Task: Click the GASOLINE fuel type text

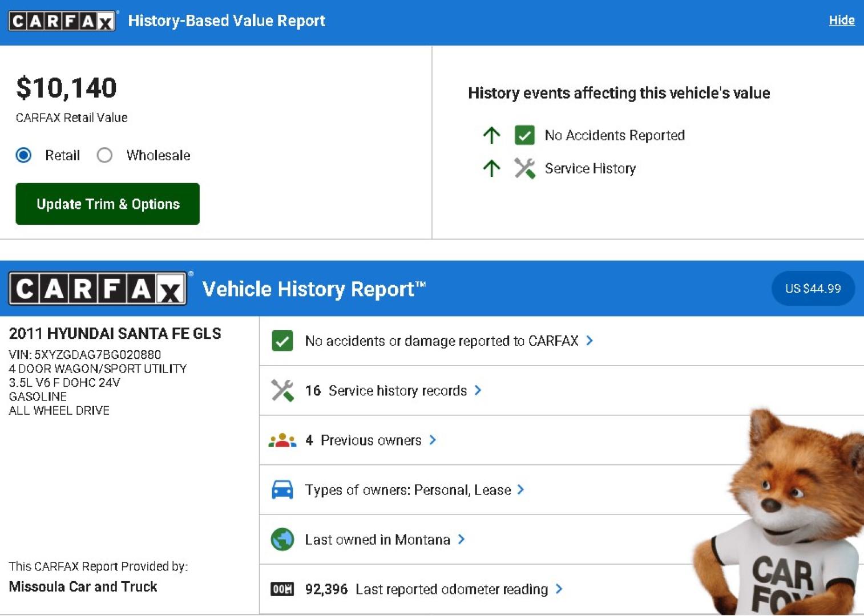Action: click(38, 396)
